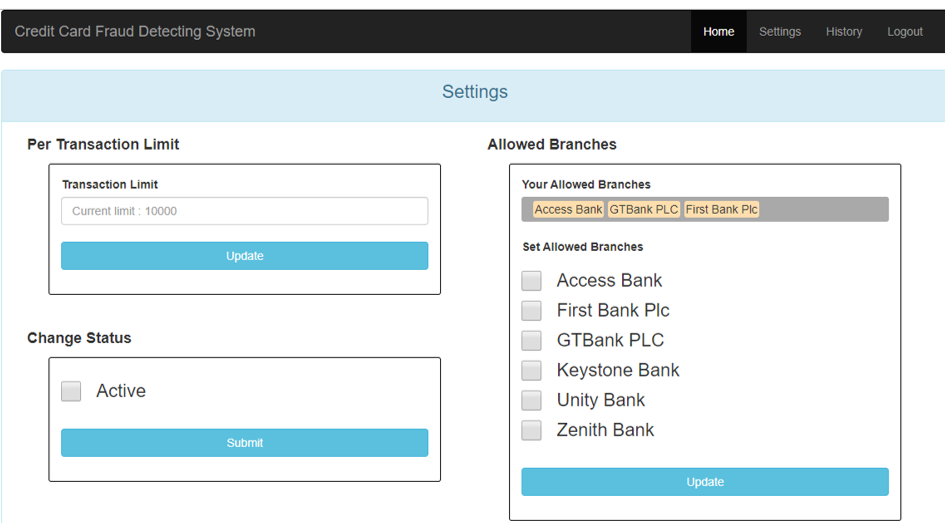Click Update under Allowed Branches
945x523 pixels.
705,482
